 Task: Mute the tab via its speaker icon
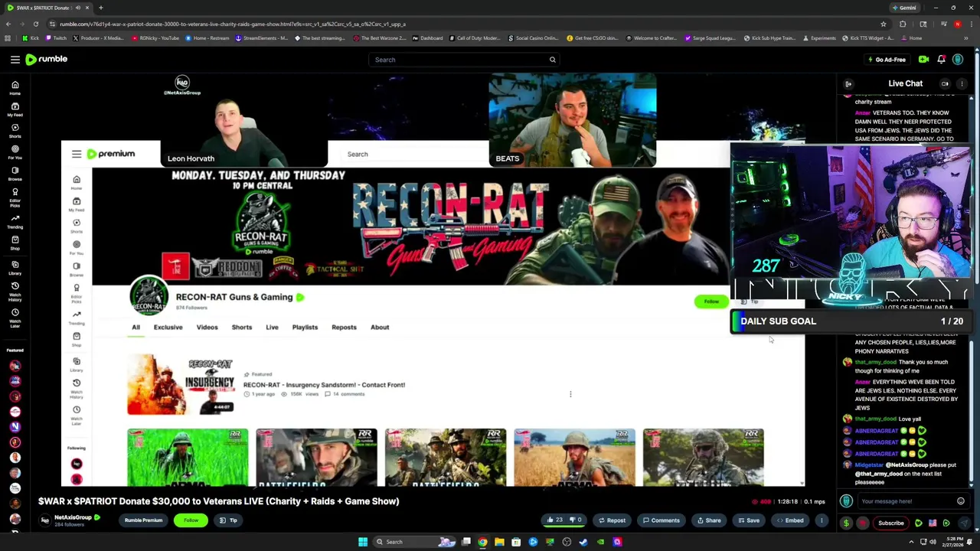[78, 8]
